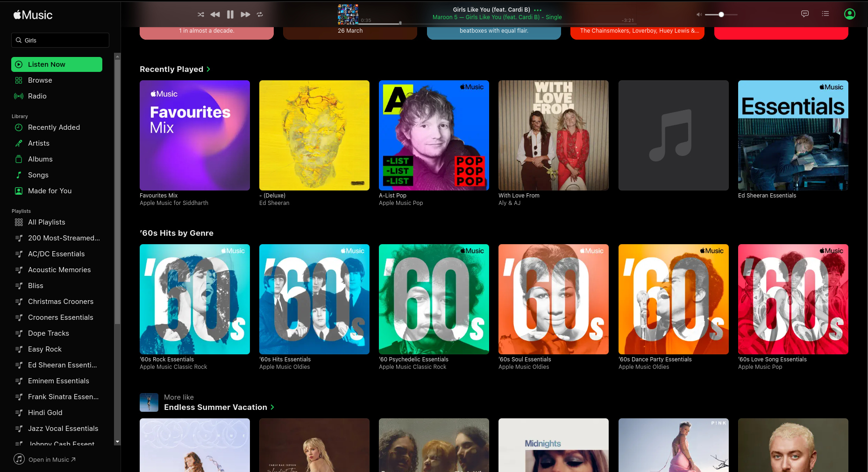The height and width of the screenshot is (472, 868).
Task: Open the account profile menu
Action: [x=850, y=14]
